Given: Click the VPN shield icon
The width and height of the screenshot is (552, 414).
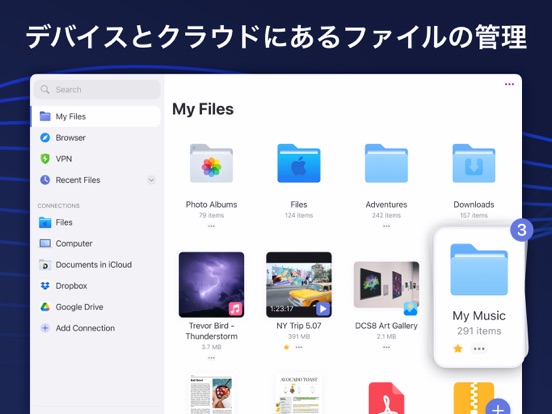Looking at the screenshot, I should coord(45,159).
